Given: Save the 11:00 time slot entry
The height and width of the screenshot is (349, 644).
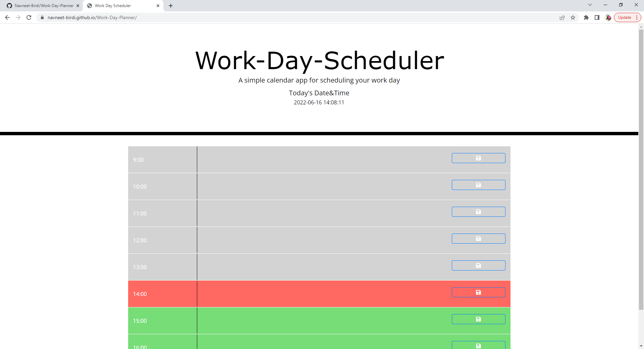Looking at the screenshot, I should [x=478, y=211].
